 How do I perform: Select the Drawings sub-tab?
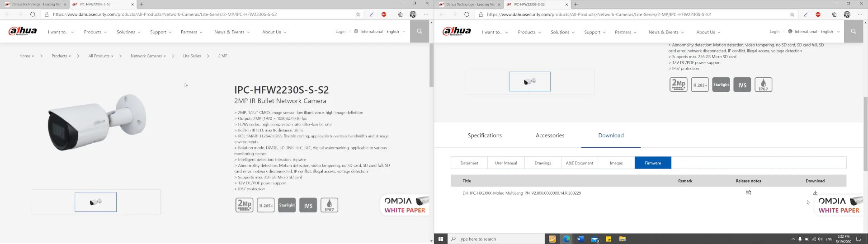click(542, 163)
